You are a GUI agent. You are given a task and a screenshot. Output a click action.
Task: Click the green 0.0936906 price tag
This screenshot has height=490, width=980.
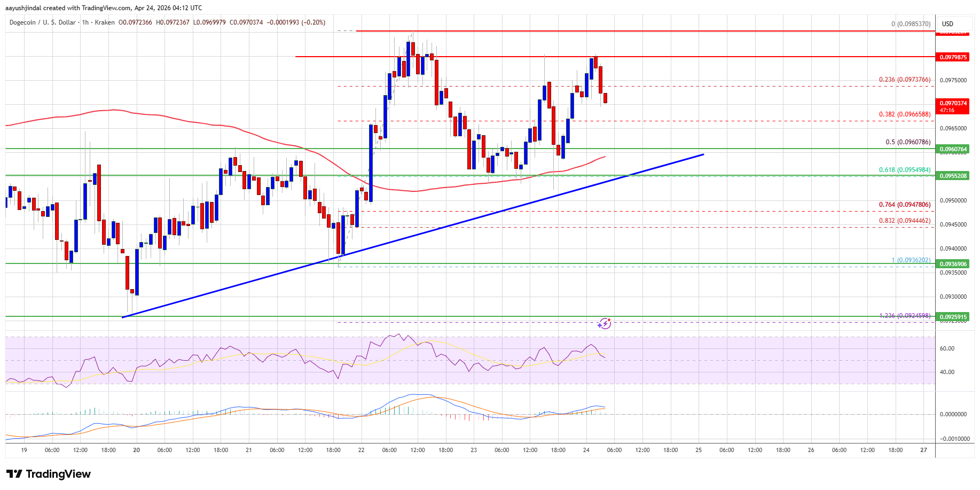pyautogui.click(x=953, y=264)
